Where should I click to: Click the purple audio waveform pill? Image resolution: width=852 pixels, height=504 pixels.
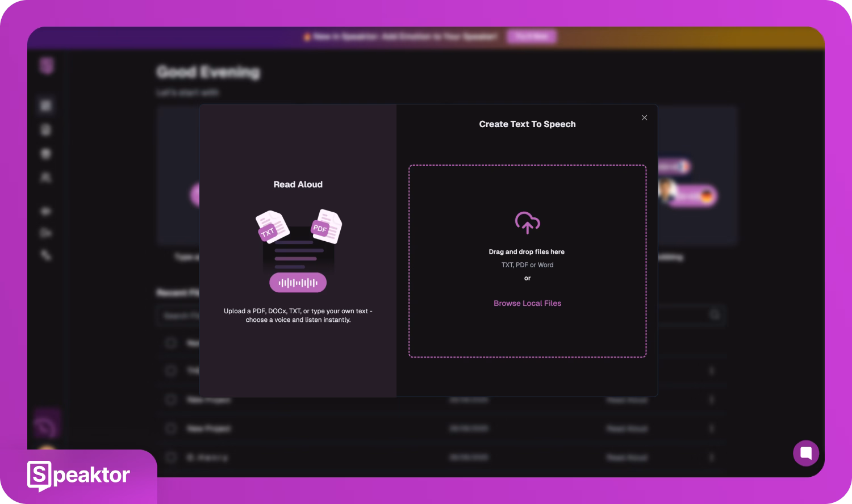click(298, 283)
